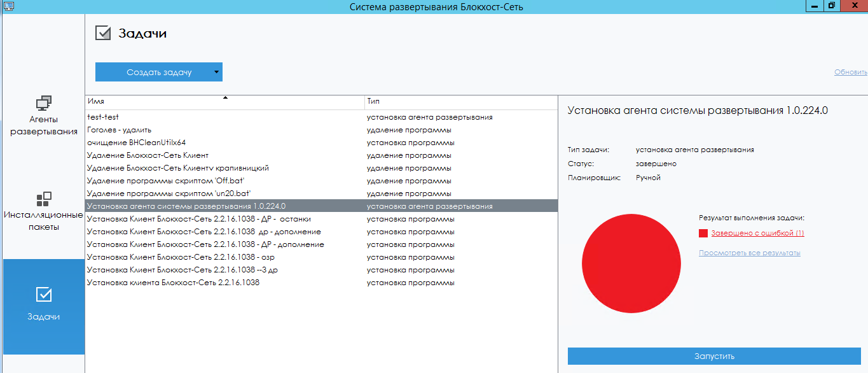Open the Агенты развертывания section icon
The image size is (868, 373).
point(43,102)
